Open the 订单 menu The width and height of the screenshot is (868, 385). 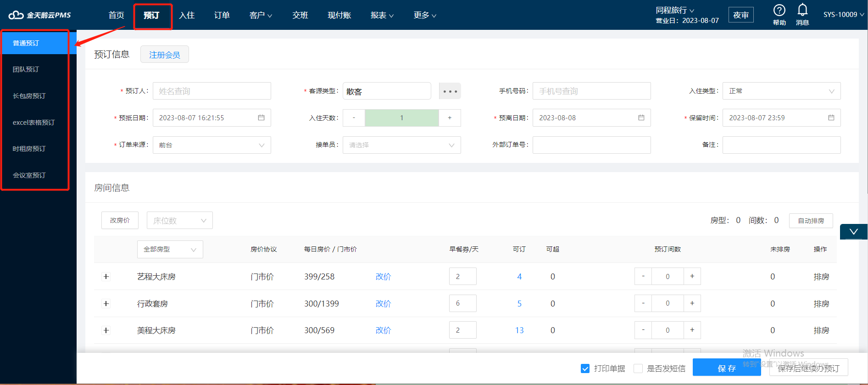(x=222, y=15)
